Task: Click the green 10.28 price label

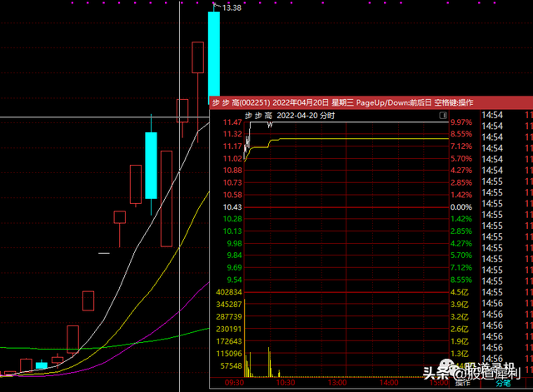Action: tap(232, 219)
